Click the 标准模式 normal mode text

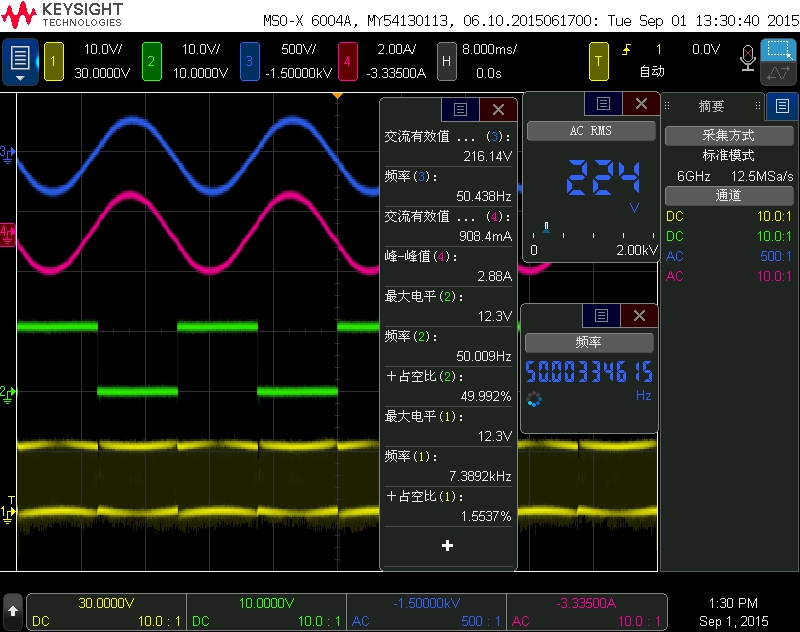pos(729,156)
